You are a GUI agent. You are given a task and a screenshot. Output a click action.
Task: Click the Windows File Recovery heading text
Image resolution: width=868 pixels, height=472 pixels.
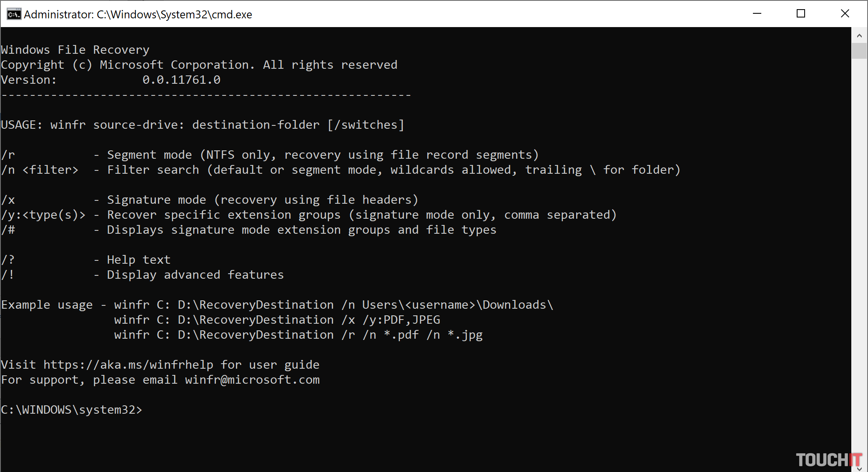75,50
